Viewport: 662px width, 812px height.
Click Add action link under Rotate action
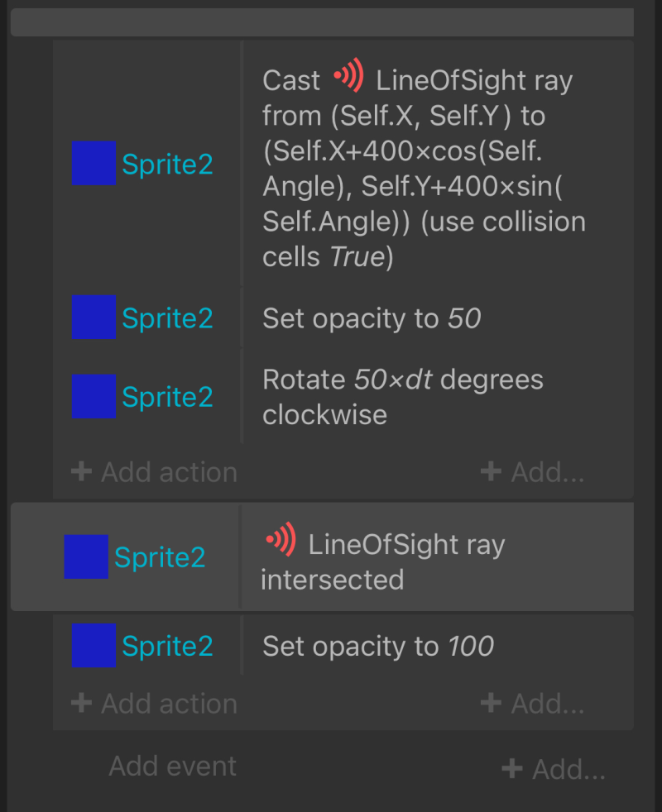pyautogui.click(x=154, y=472)
